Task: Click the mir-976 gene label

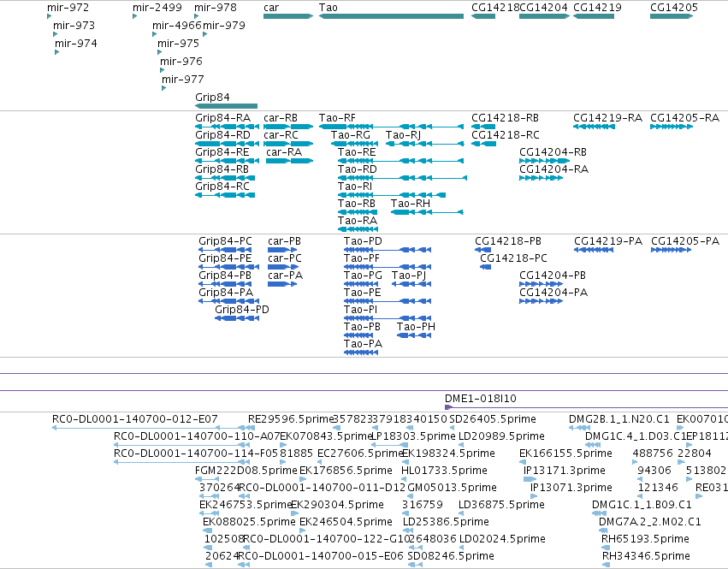Action: 181,61
